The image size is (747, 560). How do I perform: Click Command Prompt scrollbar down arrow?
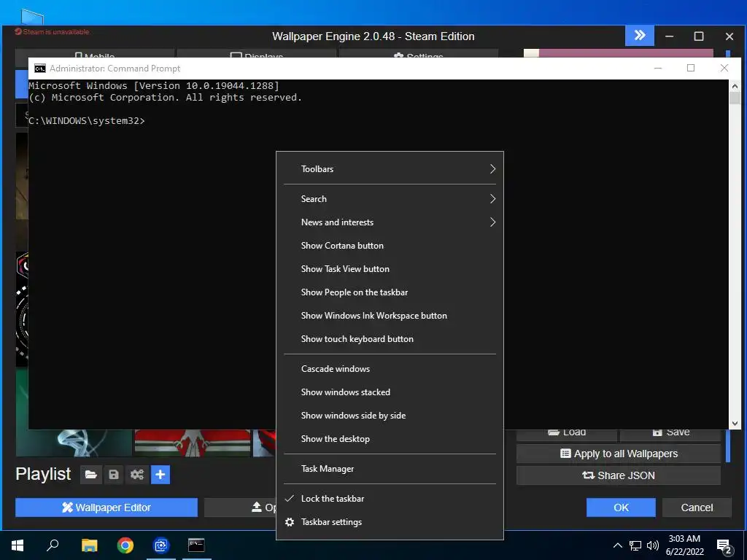point(735,424)
